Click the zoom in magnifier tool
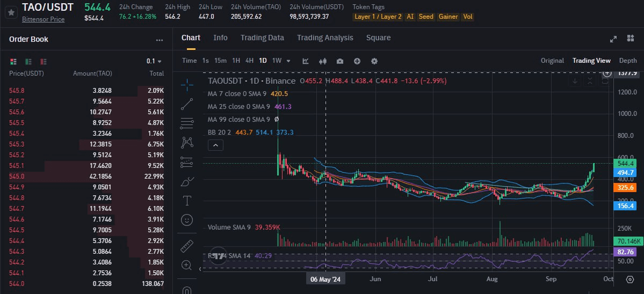 tap(187, 265)
